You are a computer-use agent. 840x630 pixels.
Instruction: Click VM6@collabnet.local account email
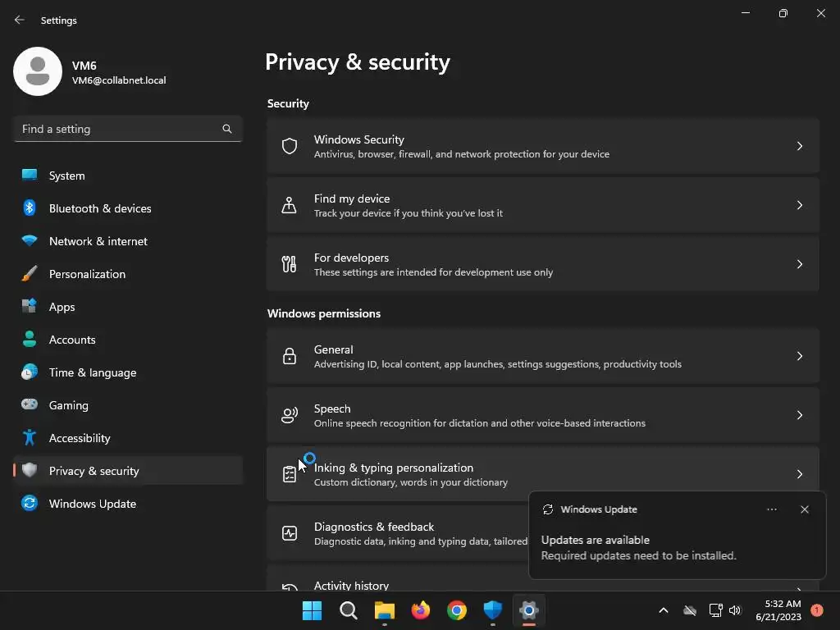(119, 80)
